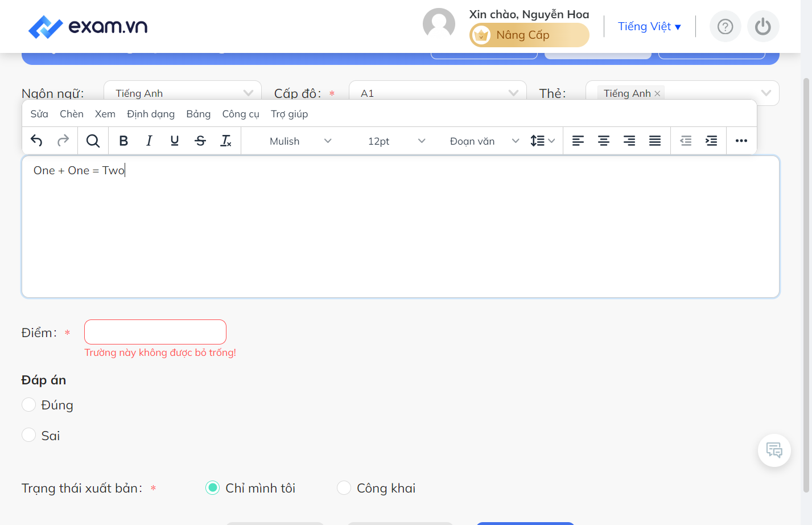Viewport: 812px width, 525px height.
Task: Select the Đúng answer option
Action: [28, 405]
